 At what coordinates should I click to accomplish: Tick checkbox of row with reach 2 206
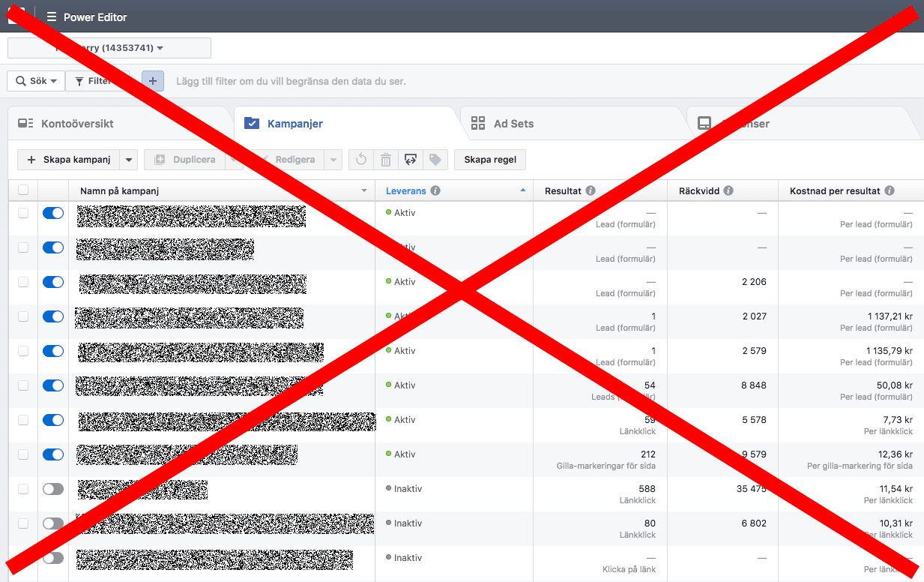click(23, 282)
